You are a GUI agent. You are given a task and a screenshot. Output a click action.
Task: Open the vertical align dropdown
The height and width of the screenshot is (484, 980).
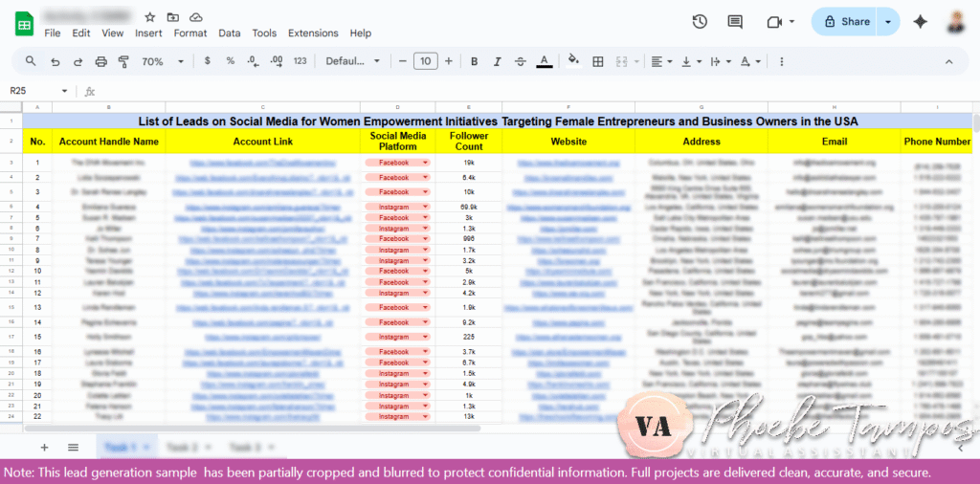coord(691,61)
